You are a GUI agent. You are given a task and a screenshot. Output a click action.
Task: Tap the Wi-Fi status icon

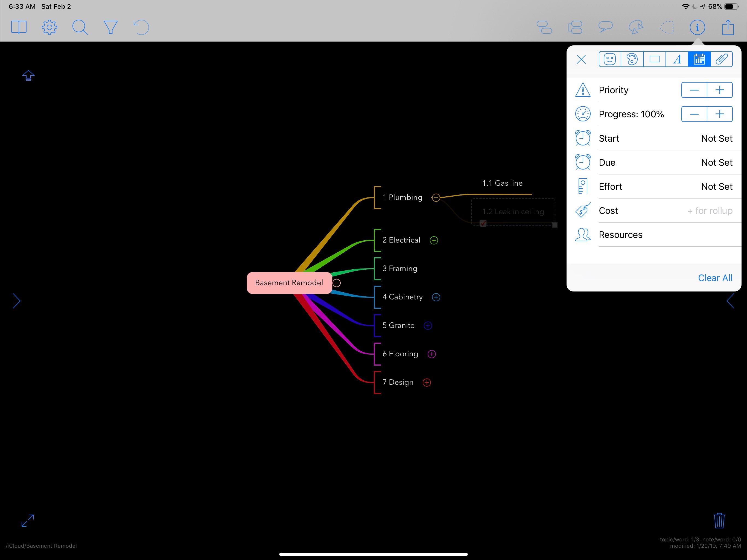[685, 6]
